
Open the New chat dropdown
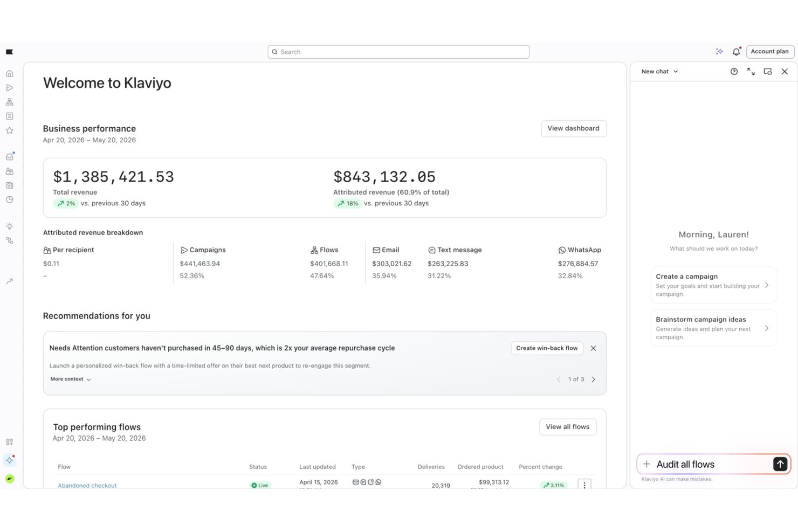659,71
